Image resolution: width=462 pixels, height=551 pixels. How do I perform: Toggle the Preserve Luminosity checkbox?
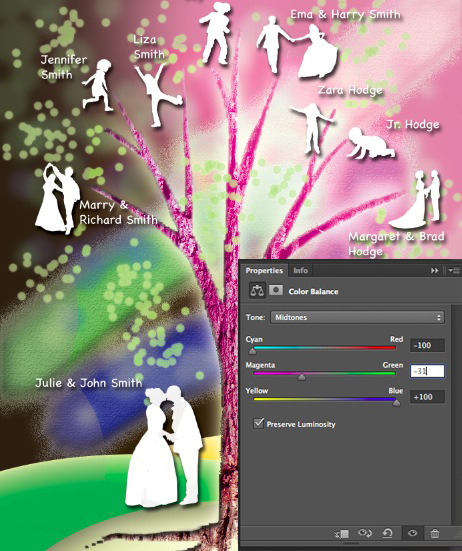pyautogui.click(x=259, y=423)
